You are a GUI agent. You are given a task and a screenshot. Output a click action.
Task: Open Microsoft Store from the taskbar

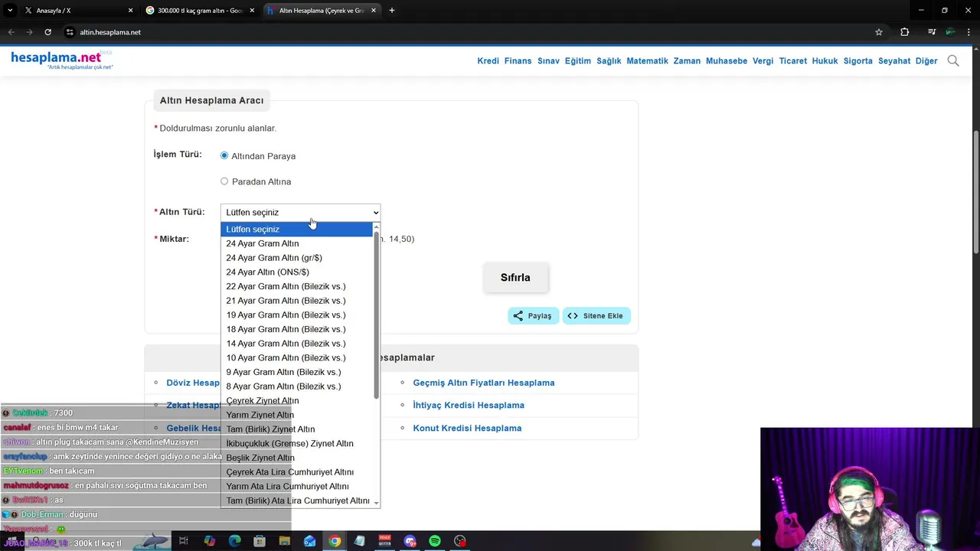pyautogui.click(x=260, y=541)
